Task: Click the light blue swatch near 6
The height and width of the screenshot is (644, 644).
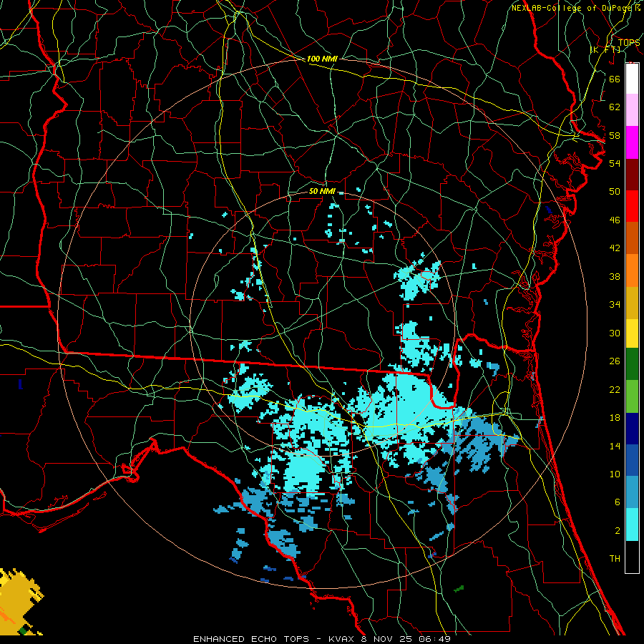Action: pos(632,492)
